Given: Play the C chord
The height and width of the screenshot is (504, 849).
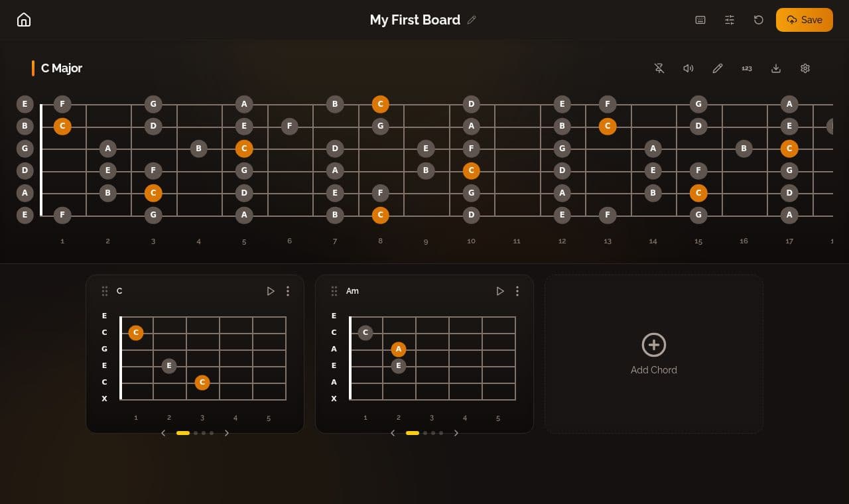Looking at the screenshot, I should 271,291.
